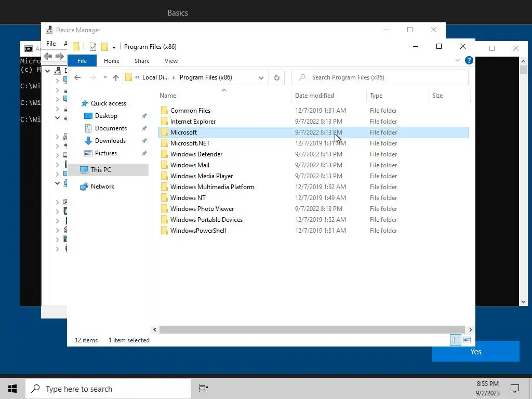532x399 pixels.
Task: Click New folder icon in quick access toolbar
Action: [104, 47]
